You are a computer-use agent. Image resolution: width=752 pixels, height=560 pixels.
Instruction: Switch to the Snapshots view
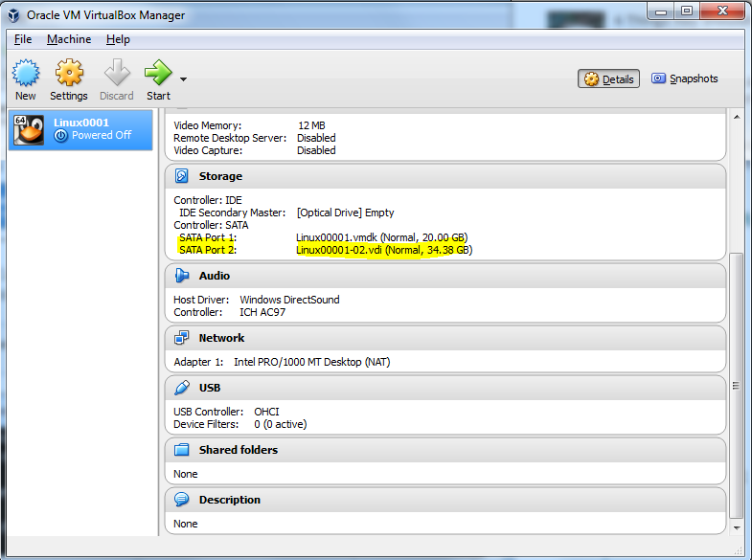click(684, 78)
